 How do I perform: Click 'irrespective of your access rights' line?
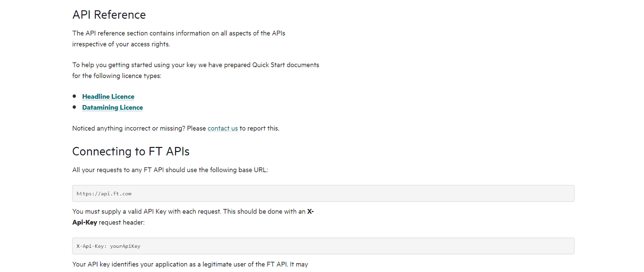click(121, 44)
